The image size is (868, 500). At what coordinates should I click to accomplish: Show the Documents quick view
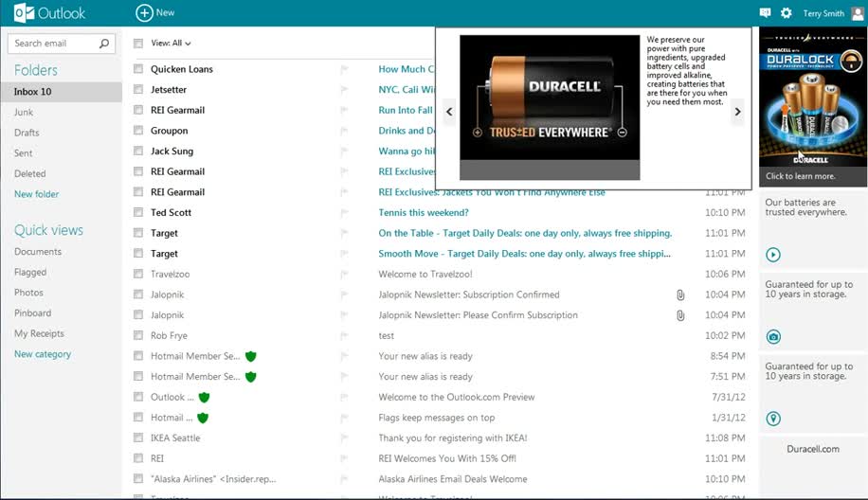pyautogui.click(x=38, y=252)
